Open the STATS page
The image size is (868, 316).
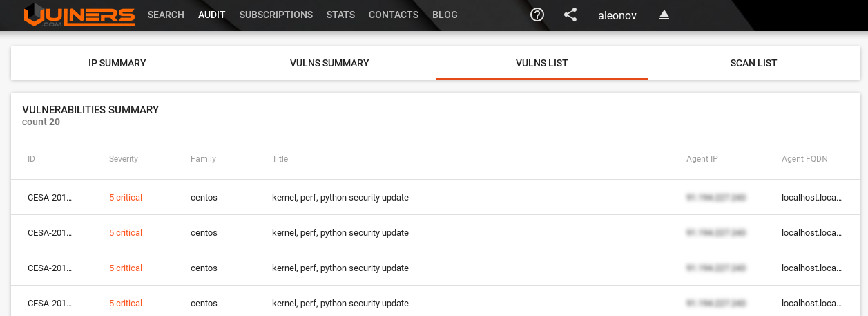(340, 15)
